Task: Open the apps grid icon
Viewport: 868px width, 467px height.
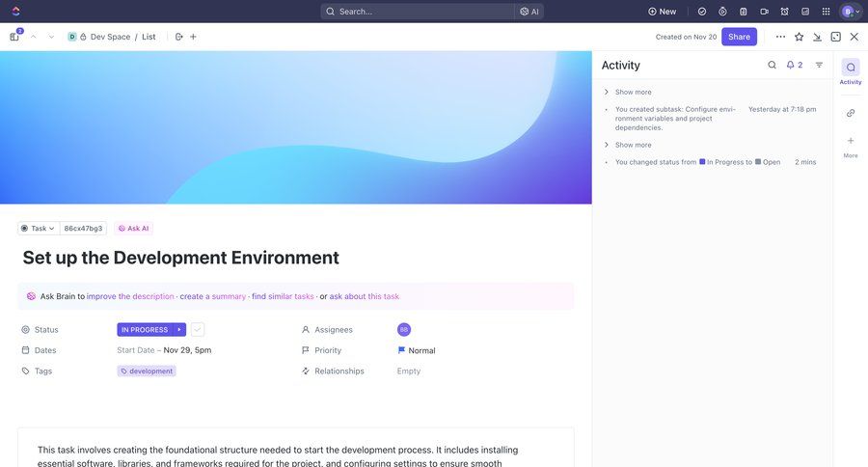Action: [x=826, y=11]
